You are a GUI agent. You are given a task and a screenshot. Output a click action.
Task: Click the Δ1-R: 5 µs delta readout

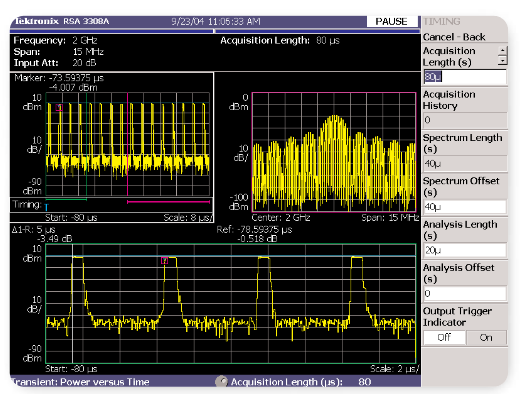tap(33, 230)
